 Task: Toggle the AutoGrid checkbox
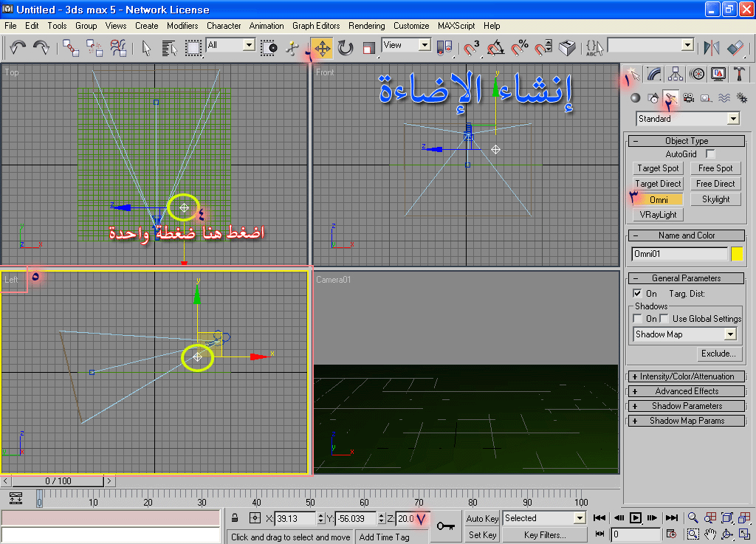point(710,154)
